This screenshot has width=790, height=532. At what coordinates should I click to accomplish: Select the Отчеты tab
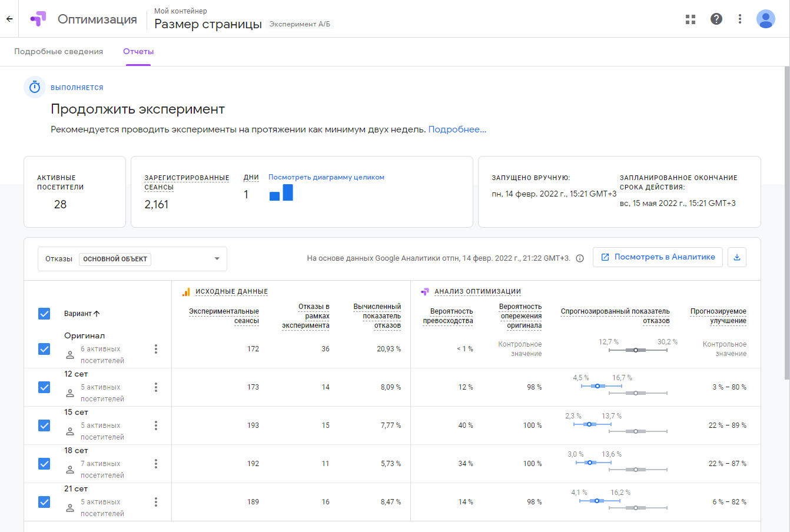pos(138,51)
